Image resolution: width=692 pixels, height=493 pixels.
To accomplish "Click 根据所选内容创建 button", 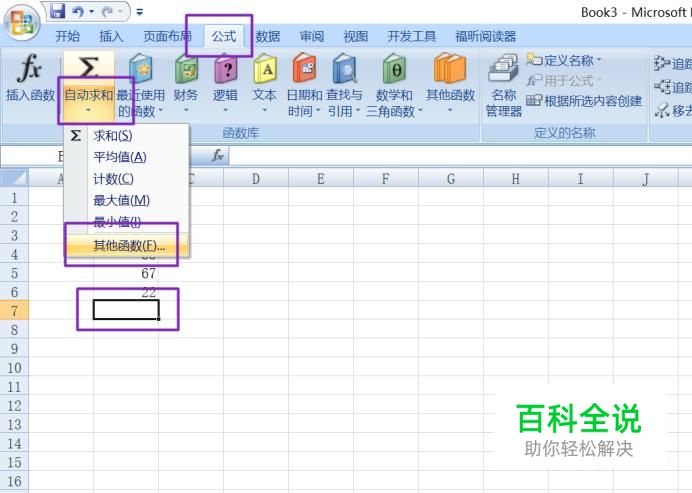I will 584,101.
